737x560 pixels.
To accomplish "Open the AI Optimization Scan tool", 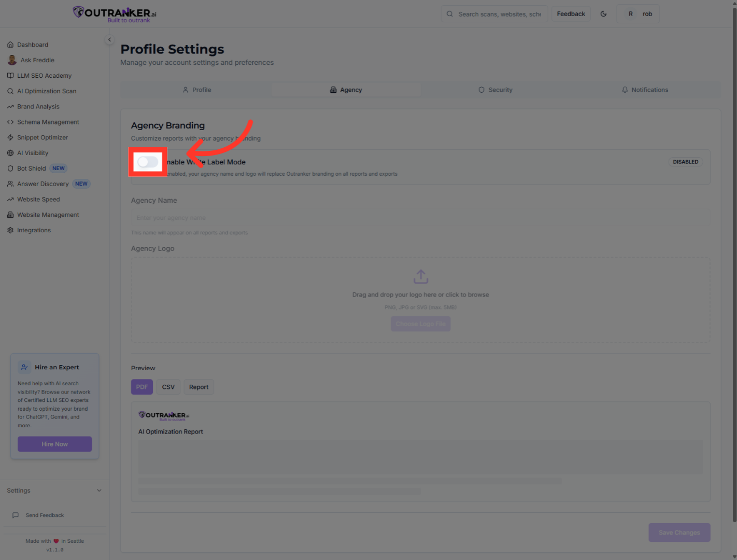I will click(46, 91).
